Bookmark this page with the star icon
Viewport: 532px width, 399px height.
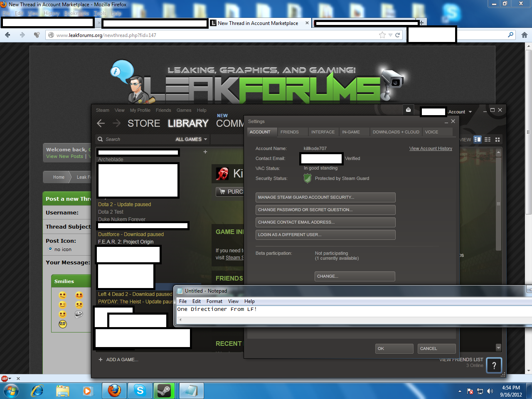tap(382, 35)
